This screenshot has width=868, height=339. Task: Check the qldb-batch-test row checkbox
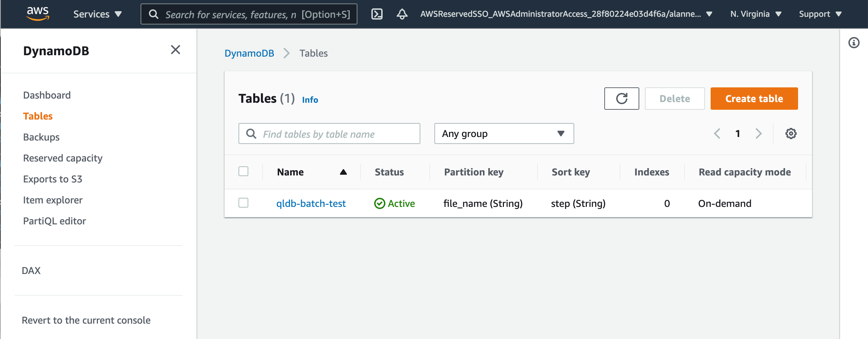243,203
